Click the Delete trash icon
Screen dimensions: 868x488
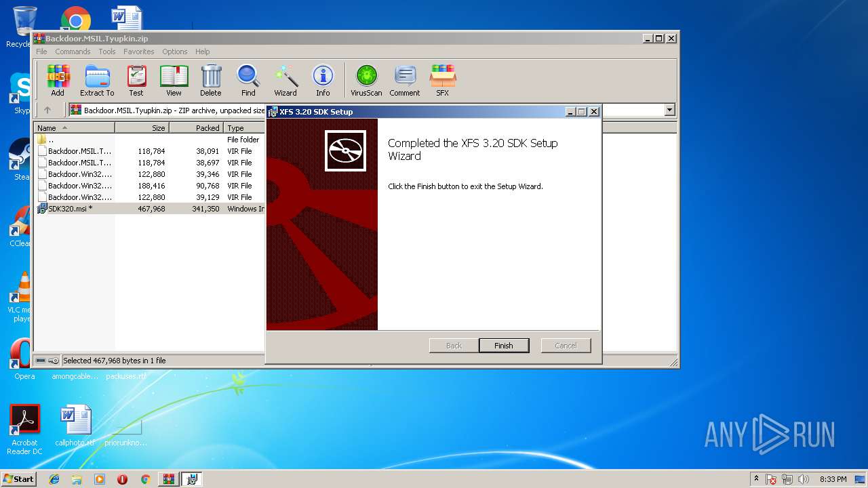click(211, 81)
